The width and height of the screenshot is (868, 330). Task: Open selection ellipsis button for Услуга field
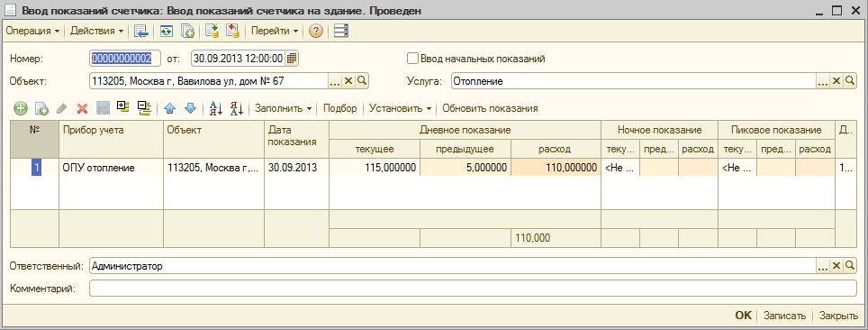coord(823,81)
